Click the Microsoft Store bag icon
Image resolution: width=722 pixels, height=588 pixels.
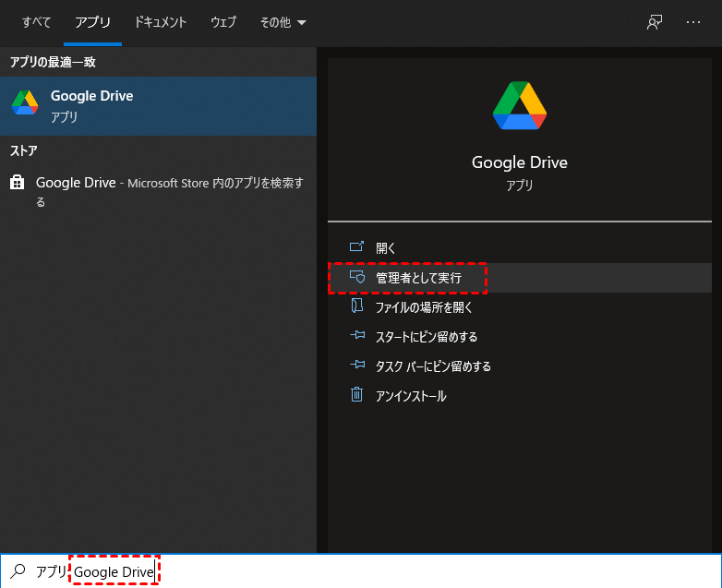(x=17, y=183)
